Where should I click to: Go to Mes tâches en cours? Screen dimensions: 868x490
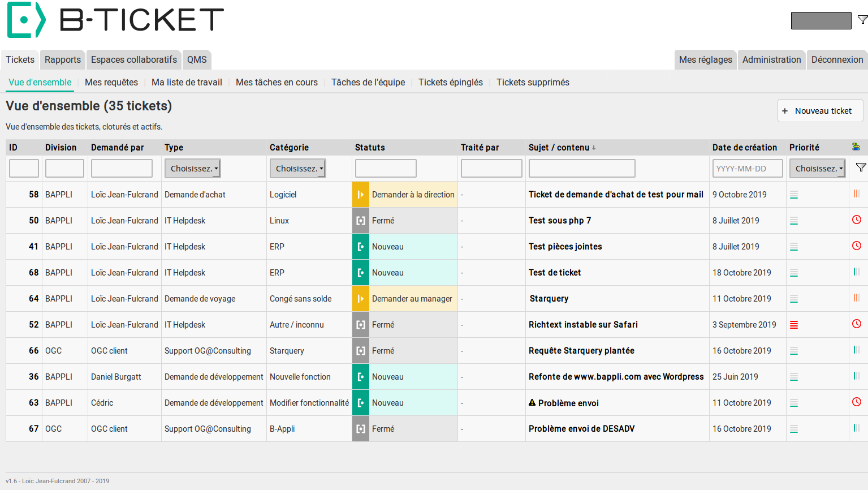(x=277, y=82)
